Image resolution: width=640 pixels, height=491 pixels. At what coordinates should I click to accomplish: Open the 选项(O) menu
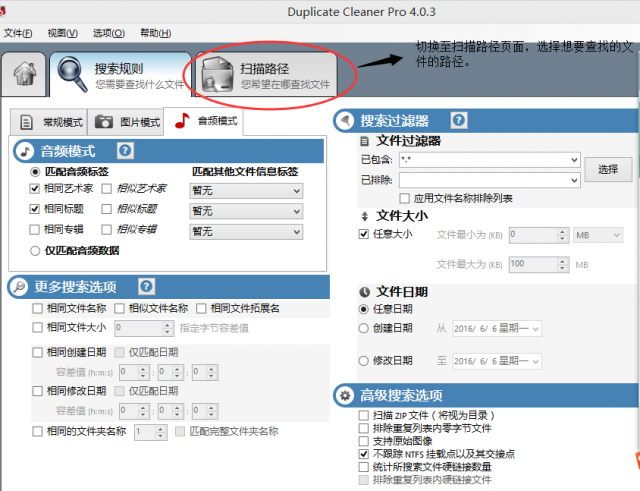109,33
